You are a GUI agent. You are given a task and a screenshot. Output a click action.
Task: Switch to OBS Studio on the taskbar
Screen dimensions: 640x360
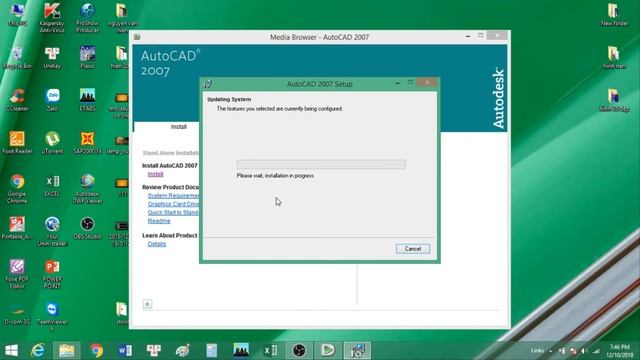pyautogui.click(x=299, y=350)
